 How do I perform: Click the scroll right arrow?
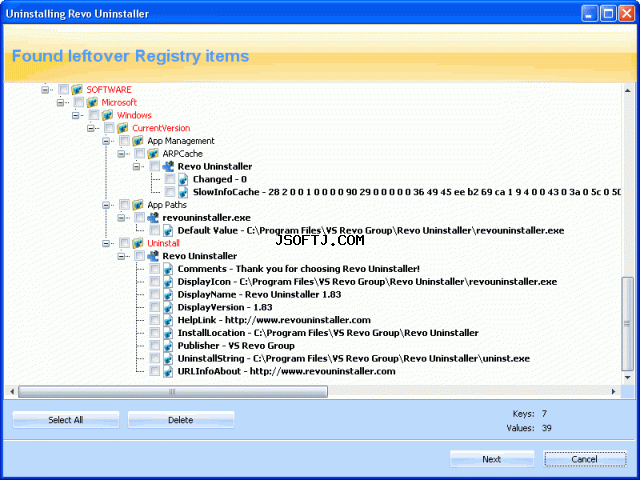click(613, 391)
